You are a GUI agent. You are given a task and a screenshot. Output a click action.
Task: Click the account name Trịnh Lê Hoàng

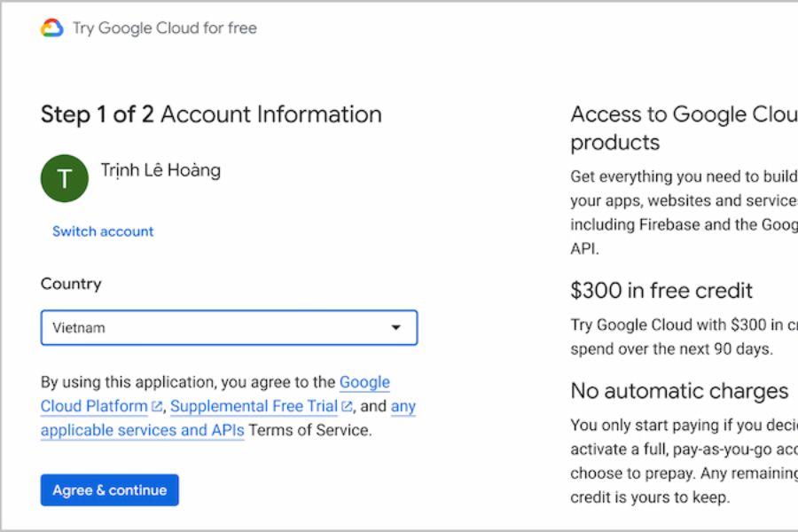(160, 170)
